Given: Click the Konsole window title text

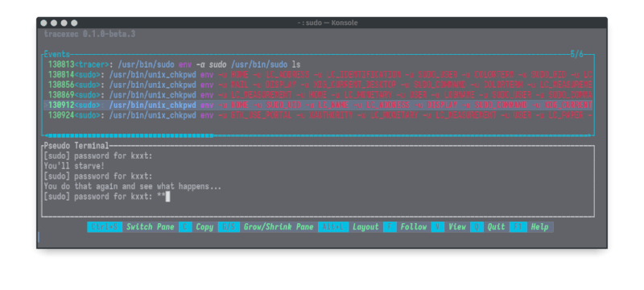Looking at the screenshot, I should pos(328,23).
